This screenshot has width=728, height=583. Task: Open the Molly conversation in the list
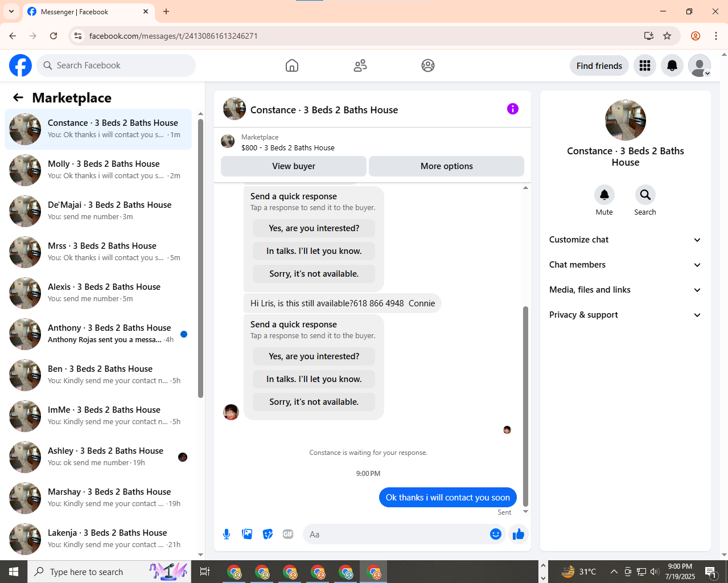point(98,170)
